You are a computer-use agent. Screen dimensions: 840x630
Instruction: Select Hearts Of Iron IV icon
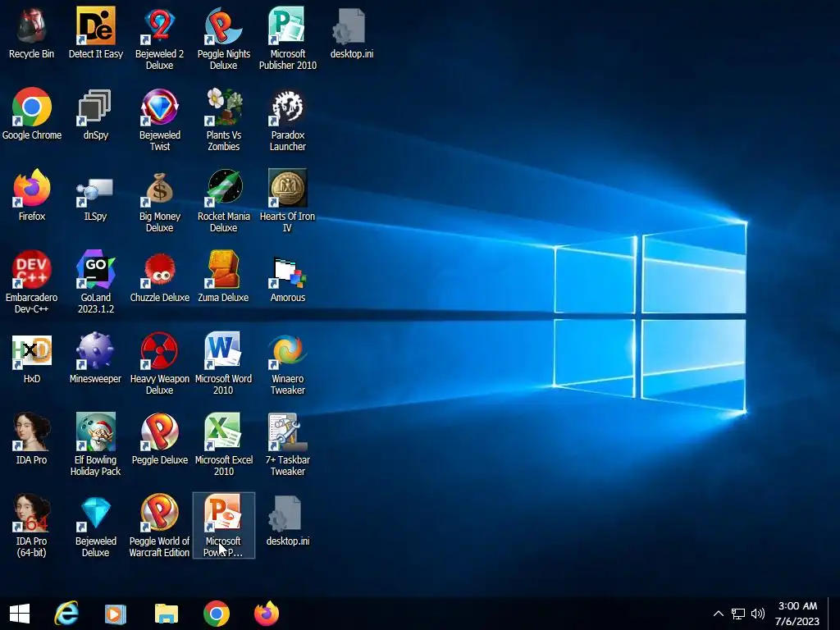point(288,201)
